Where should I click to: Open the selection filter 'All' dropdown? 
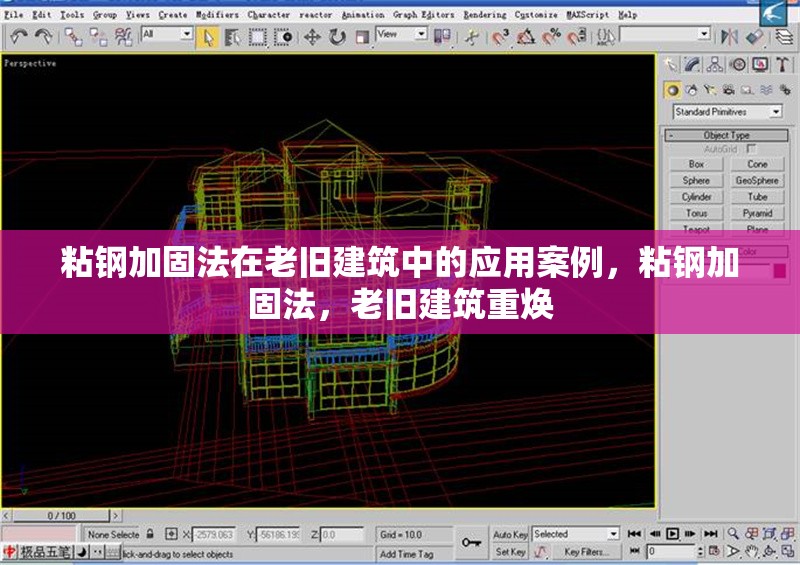[x=167, y=34]
